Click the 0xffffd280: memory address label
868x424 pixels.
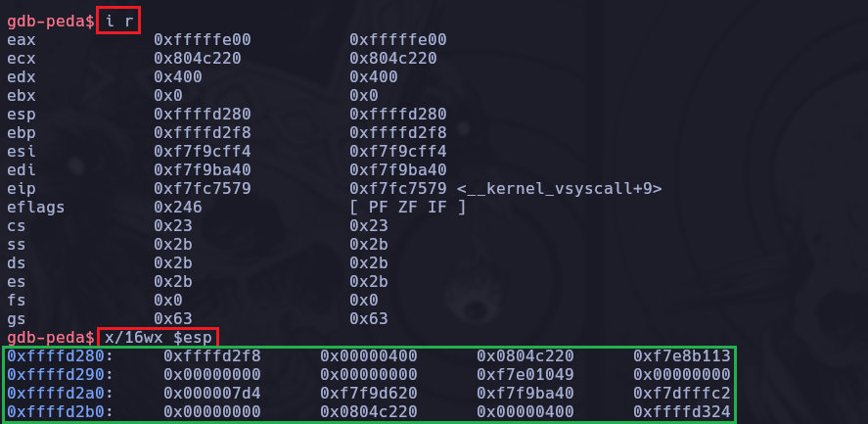point(61,355)
